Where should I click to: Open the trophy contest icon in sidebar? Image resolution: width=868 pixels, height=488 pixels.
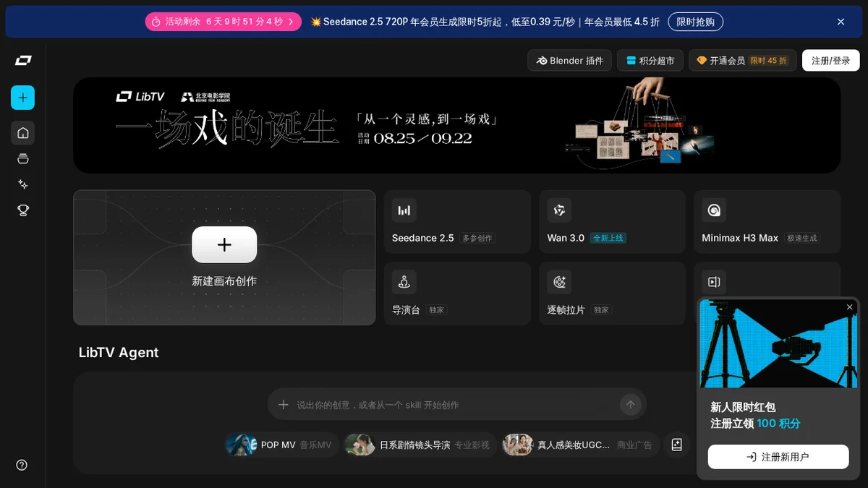[23, 210]
